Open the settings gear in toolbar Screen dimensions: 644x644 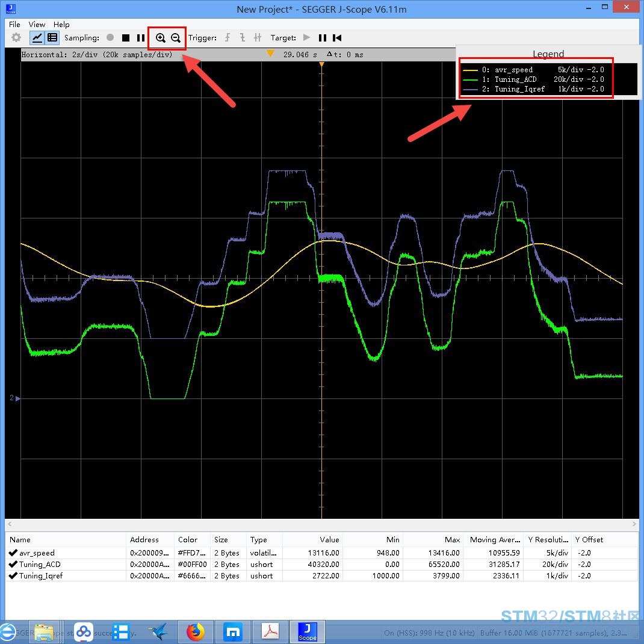coord(16,38)
